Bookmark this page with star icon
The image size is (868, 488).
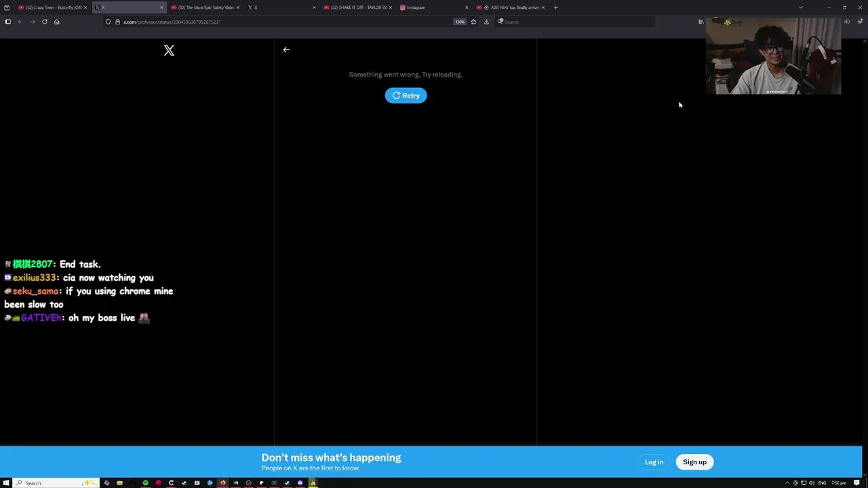473,22
